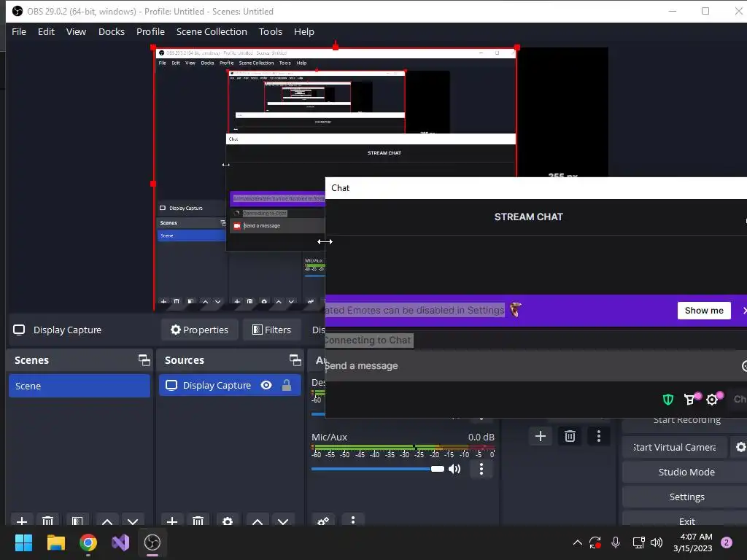Open chat settings gear icon

pyautogui.click(x=713, y=399)
